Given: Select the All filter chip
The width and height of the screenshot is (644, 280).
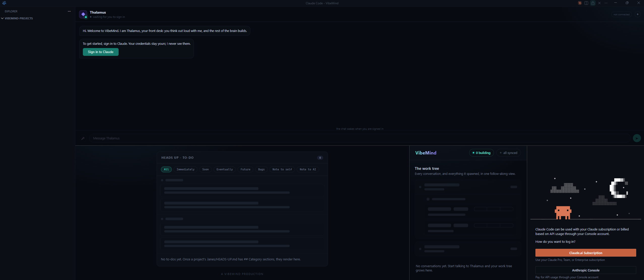Looking at the screenshot, I should pyautogui.click(x=166, y=169).
